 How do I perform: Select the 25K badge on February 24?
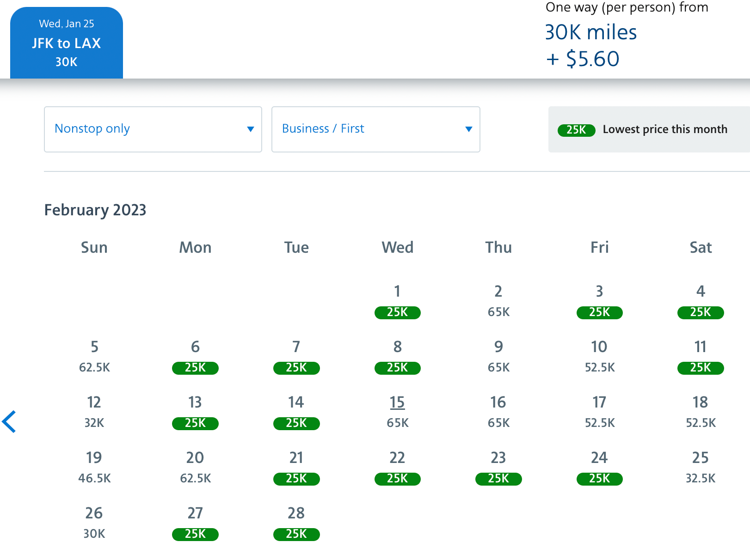coord(599,479)
